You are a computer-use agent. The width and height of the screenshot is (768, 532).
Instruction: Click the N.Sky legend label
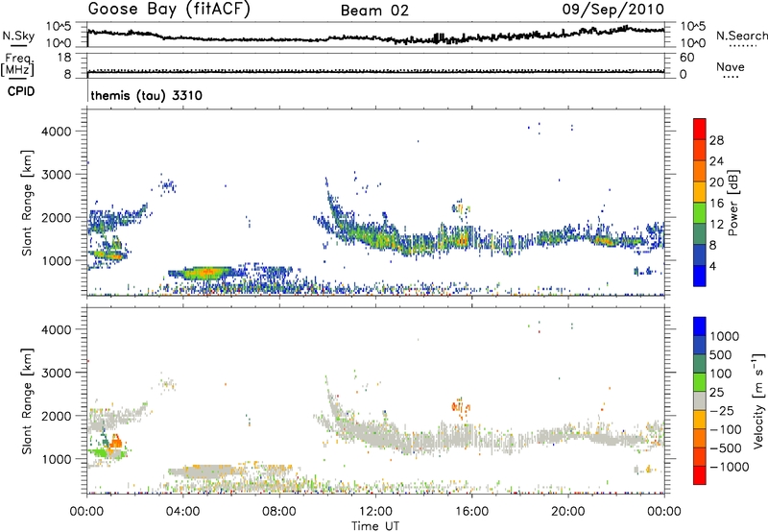click(18, 36)
